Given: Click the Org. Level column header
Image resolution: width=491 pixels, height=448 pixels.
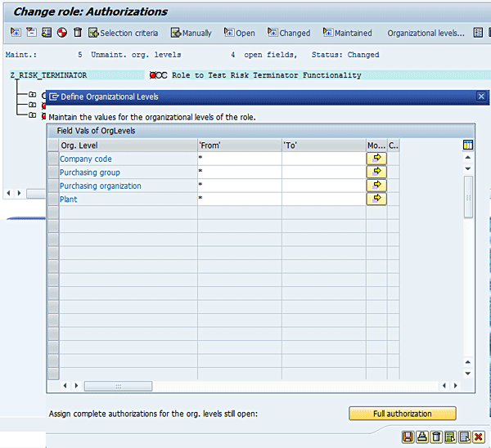Looking at the screenshot, I should pyautogui.click(x=128, y=146).
